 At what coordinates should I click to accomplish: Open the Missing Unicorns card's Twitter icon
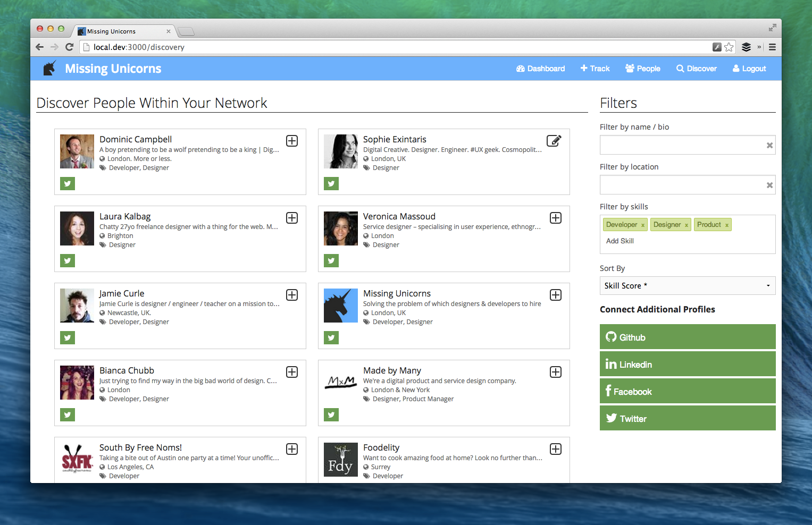(x=331, y=337)
